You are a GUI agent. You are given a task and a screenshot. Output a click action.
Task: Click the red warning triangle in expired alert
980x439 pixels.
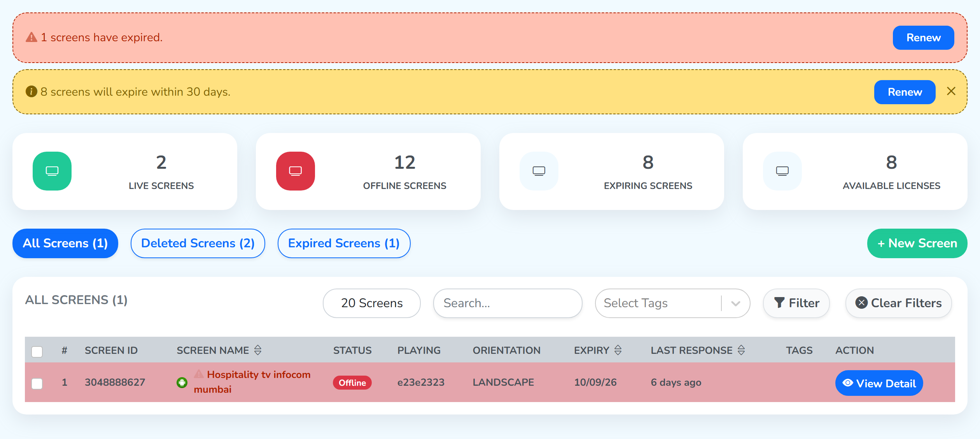(x=31, y=37)
